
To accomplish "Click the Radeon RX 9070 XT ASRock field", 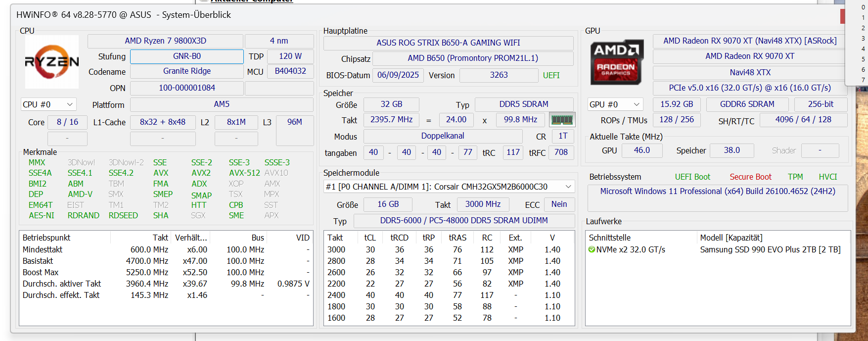I will point(750,41).
